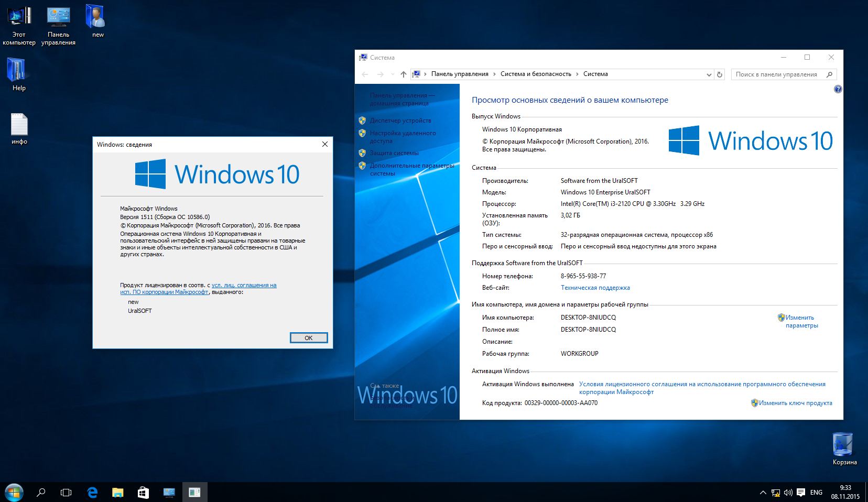The width and height of the screenshot is (868, 502).
Task: Close the 'Windows: сведения' dialog
Action: click(x=325, y=144)
